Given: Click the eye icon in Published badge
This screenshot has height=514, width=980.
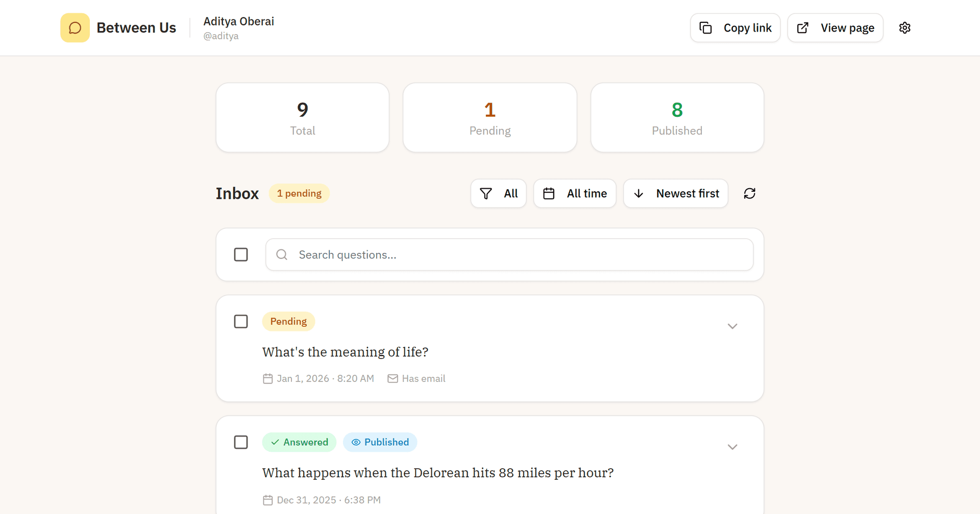Looking at the screenshot, I should 356,442.
